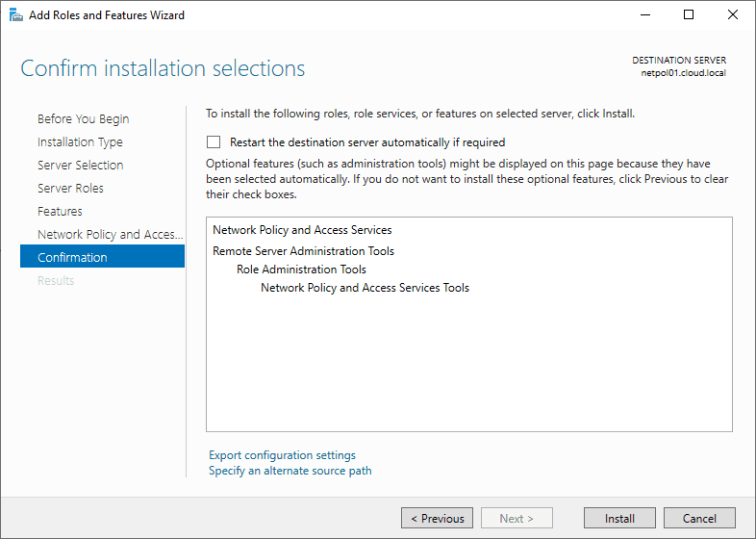Switch to Server Selection step

pyautogui.click(x=80, y=166)
